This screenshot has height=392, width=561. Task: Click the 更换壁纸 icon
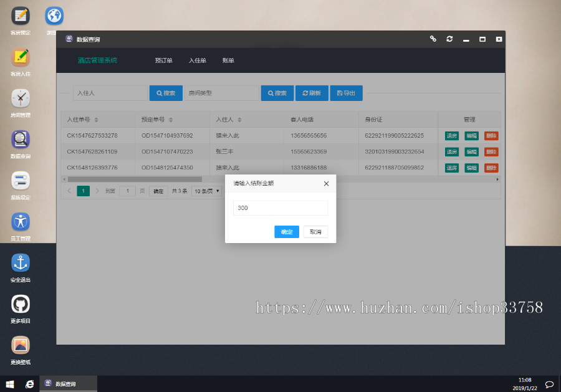(x=20, y=348)
